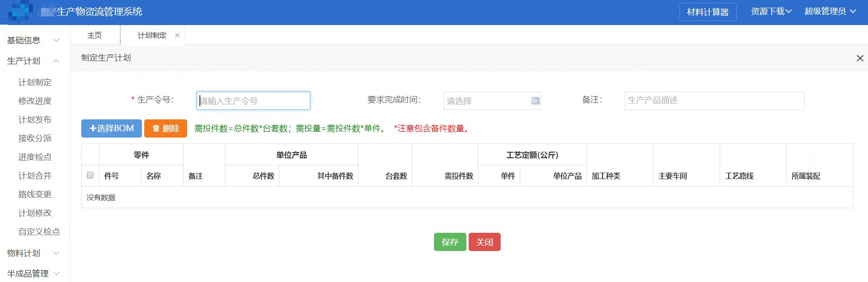
Task: Click the blurred logo in the header
Action: coord(20,11)
